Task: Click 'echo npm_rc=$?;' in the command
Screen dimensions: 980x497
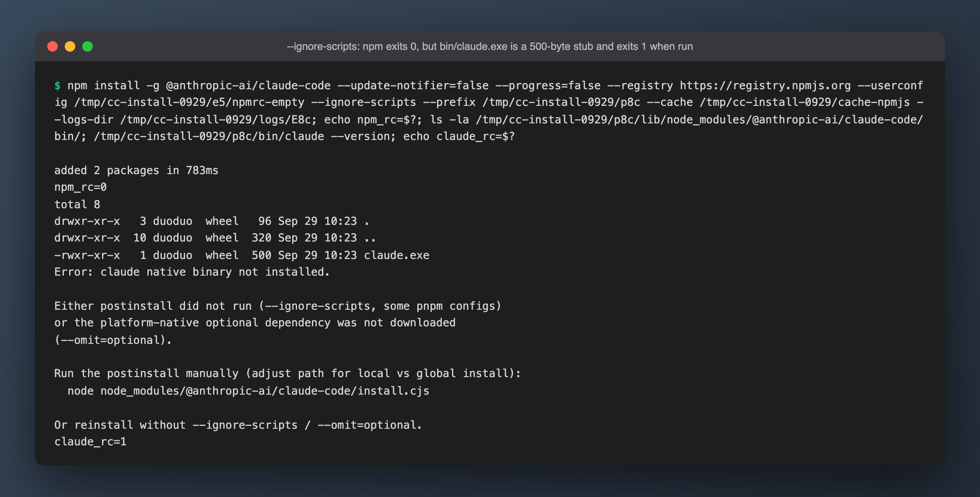Action: [373, 119]
